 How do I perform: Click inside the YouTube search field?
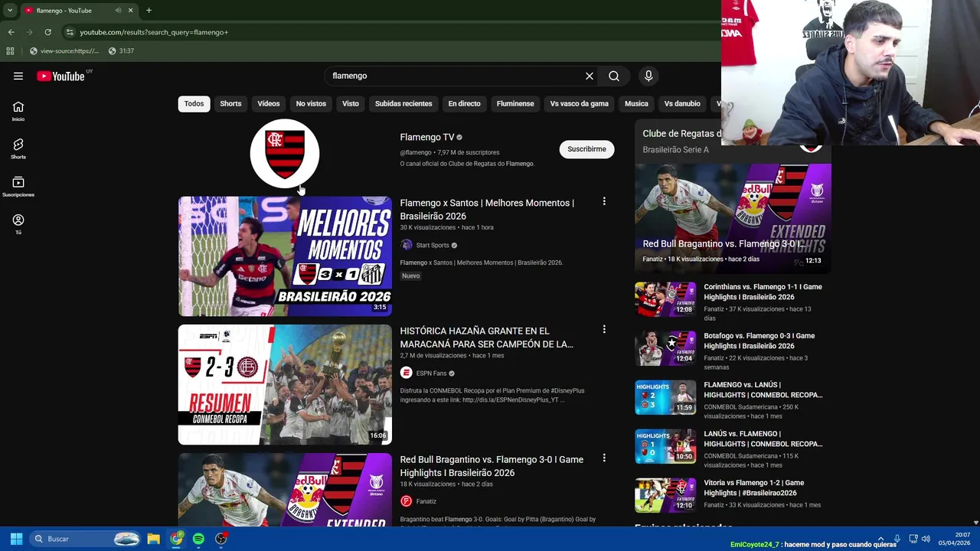(452, 76)
